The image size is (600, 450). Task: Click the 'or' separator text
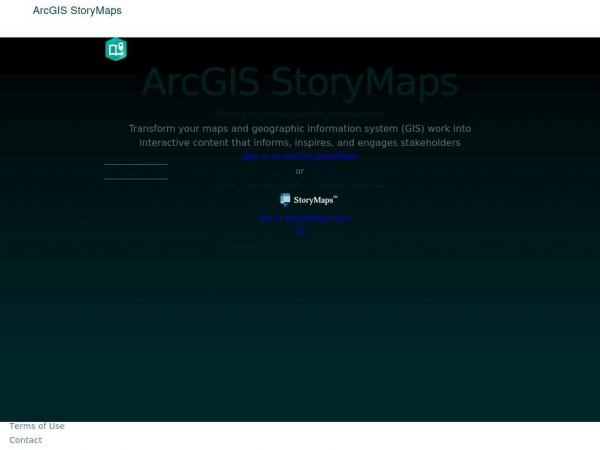point(300,171)
